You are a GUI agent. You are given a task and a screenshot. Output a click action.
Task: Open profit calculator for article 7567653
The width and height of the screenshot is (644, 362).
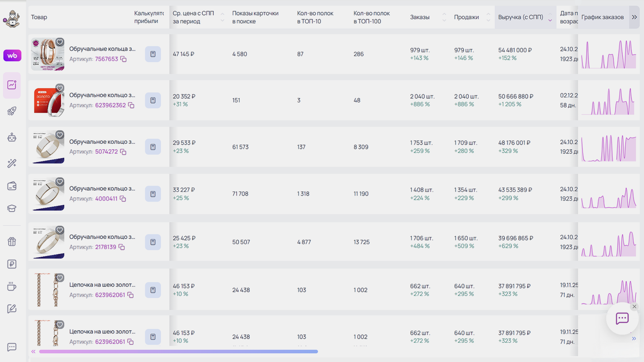(x=153, y=54)
